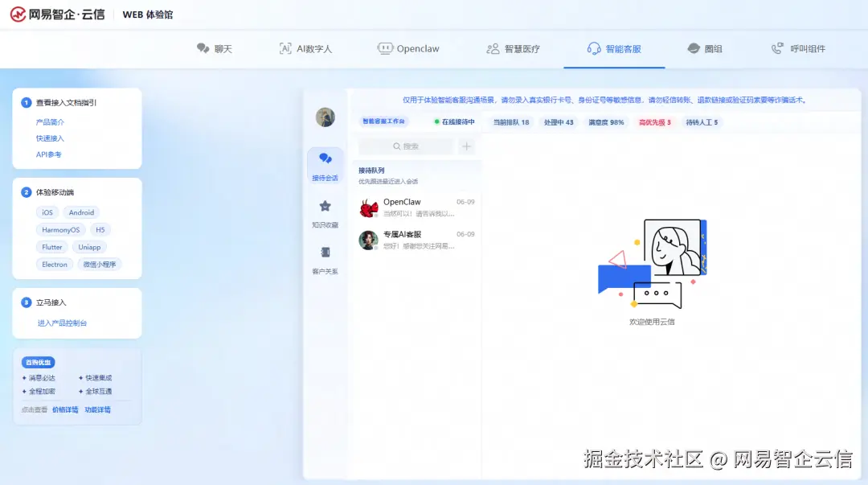This screenshot has width=868, height=485.
Task: Click the 立马接入 step heading
Action: 51,302
